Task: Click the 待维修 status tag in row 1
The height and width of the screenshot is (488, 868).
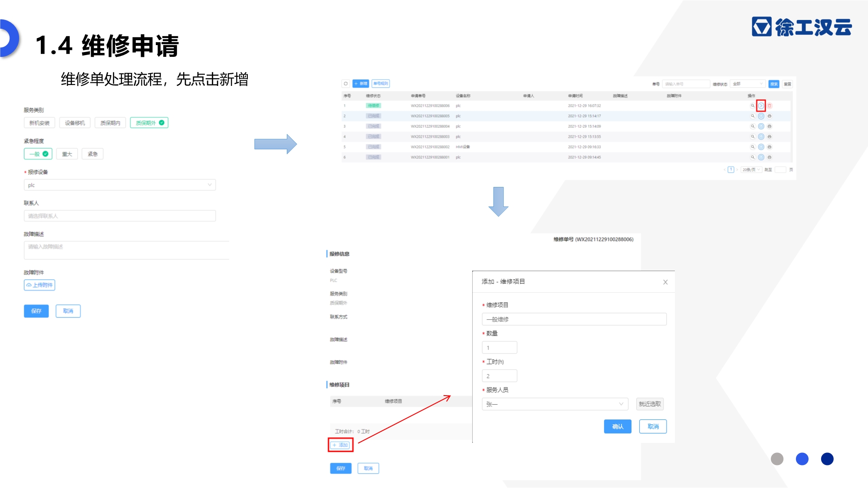Action: tap(374, 106)
